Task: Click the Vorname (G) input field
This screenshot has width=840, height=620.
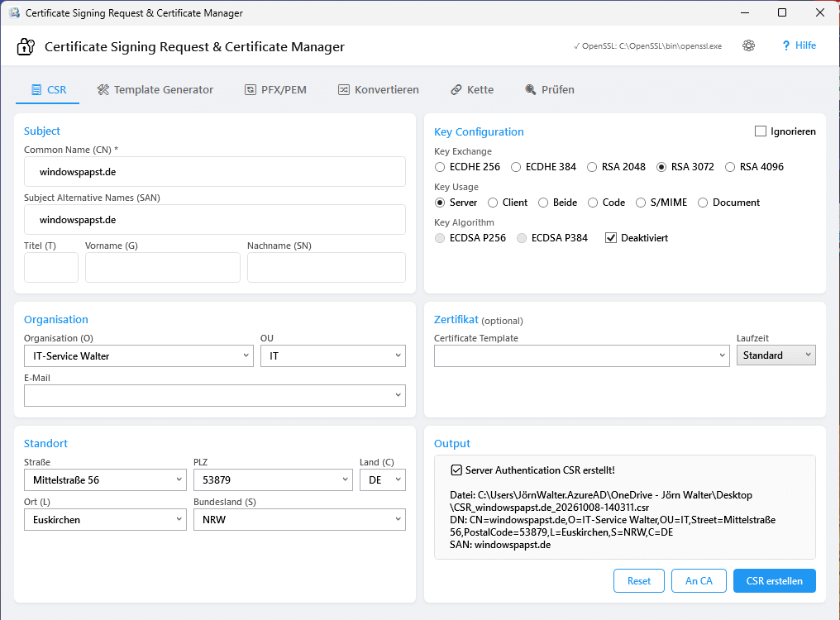Action: coord(163,267)
